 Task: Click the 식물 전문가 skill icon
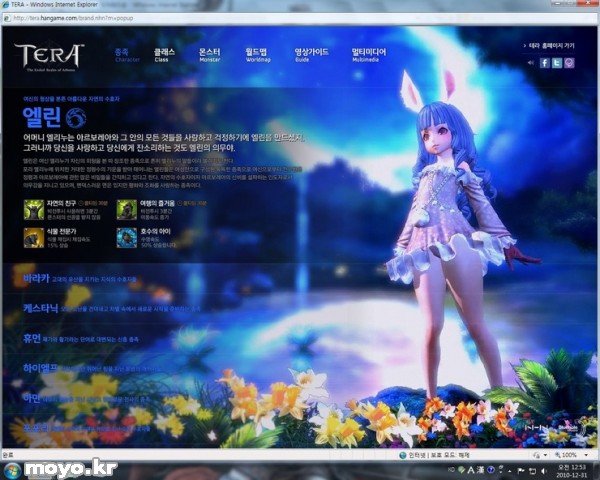[x=34, y=238]
